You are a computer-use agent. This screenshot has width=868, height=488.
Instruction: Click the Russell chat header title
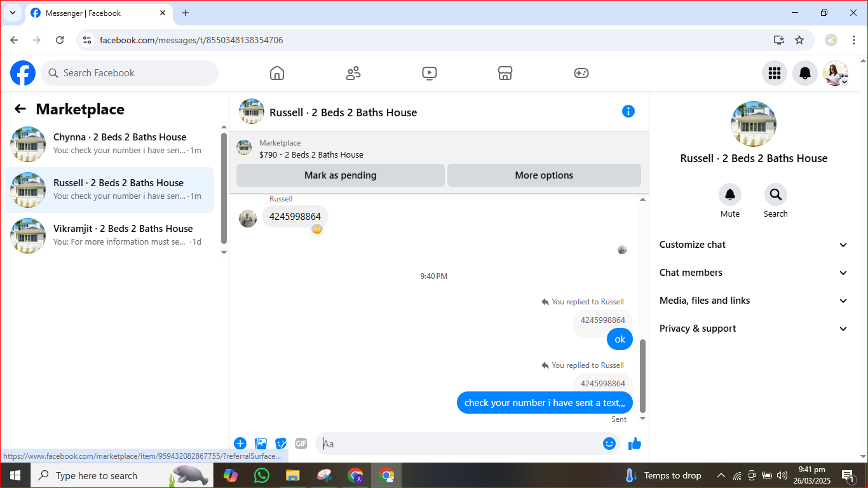pos(343,112)
